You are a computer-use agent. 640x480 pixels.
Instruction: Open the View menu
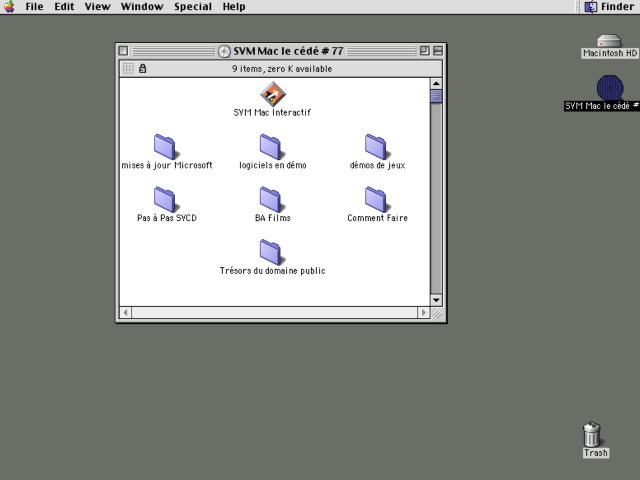click(98, 7)
